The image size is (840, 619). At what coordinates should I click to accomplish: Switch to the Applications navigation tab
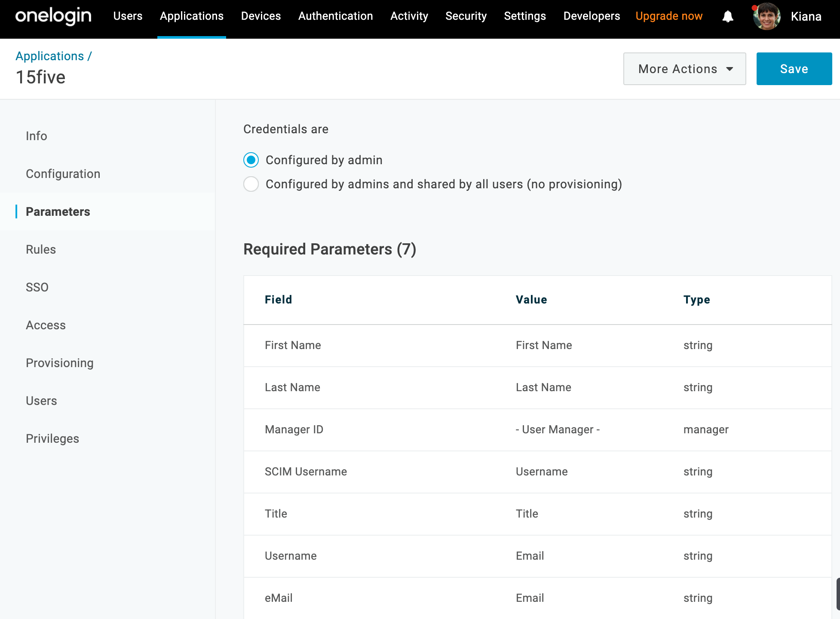click(x=191, y=16)
